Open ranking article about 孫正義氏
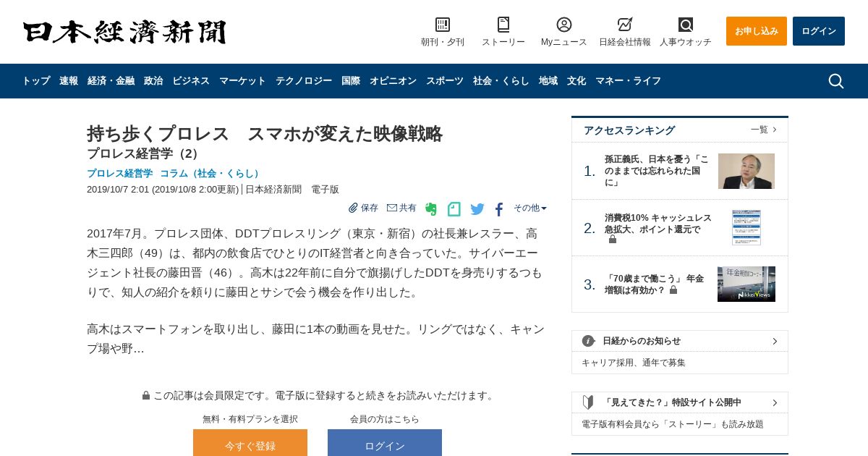Image resolution: width=868 pixels, height=456 pixels. click(657, 171)
